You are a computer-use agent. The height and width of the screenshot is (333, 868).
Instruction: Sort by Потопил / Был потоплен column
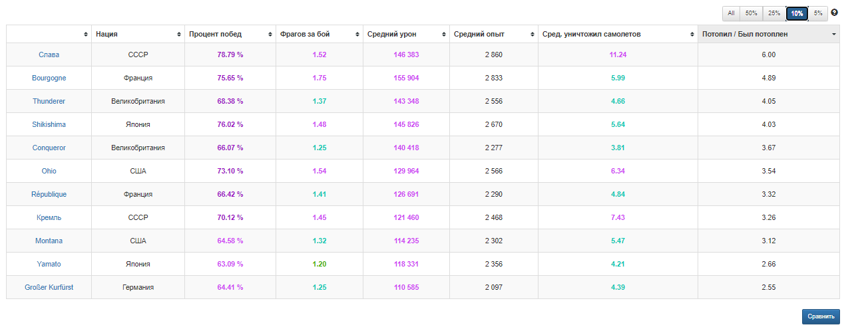tap(769, 34)
